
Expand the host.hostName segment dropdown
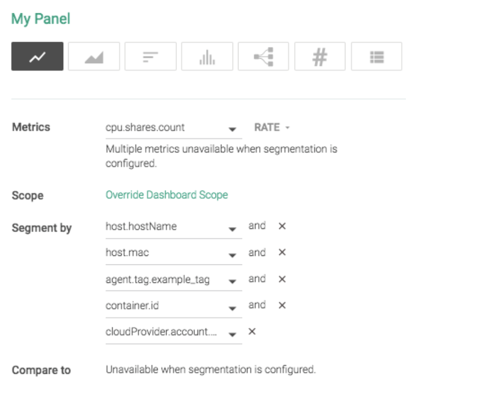(x=174, y=227)
